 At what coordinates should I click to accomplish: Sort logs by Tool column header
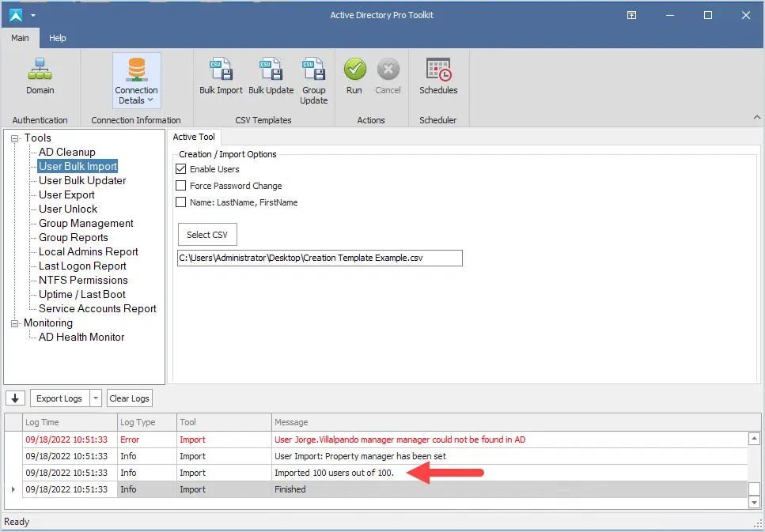pos(224,422)
